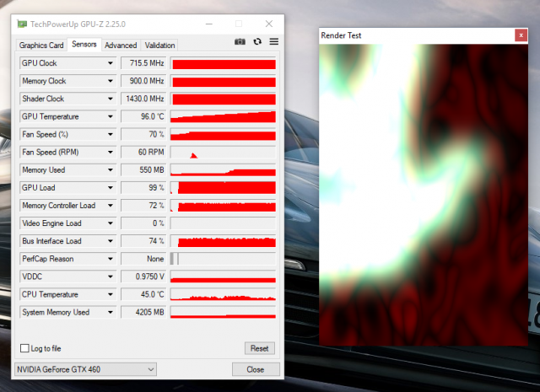Click the Bus Interface Load graph
This screenshot has height=392, width=540.
point(223,241)
